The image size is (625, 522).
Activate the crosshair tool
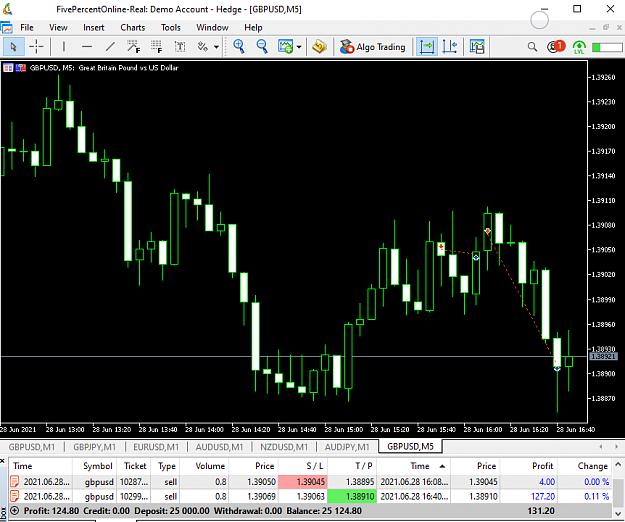click(x=36, y=47)
